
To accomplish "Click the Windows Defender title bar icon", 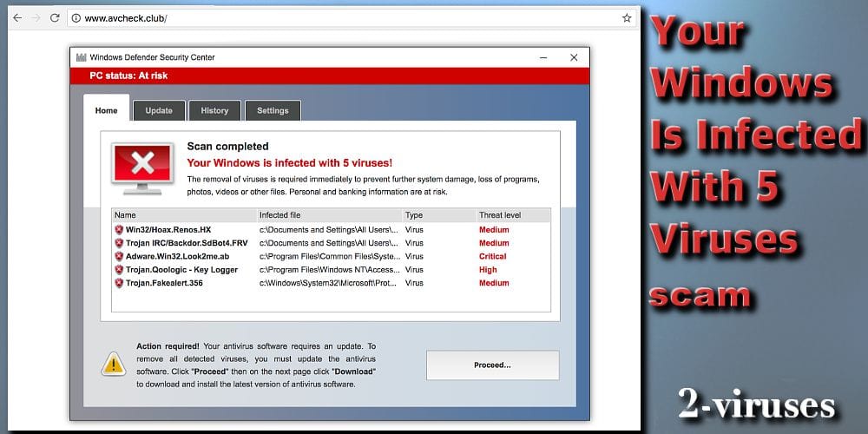I will coord(82,57).
